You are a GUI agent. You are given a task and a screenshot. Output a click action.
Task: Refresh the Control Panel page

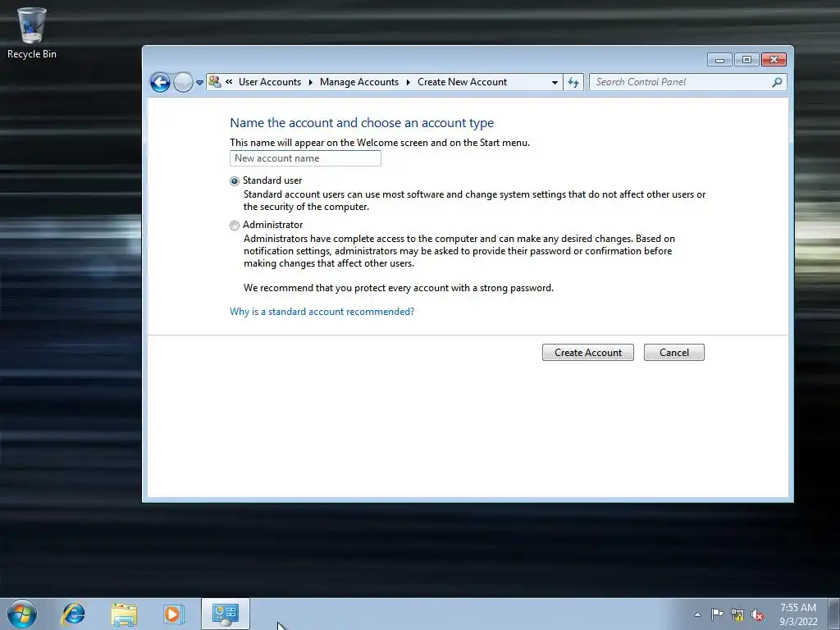coord(573,82)
